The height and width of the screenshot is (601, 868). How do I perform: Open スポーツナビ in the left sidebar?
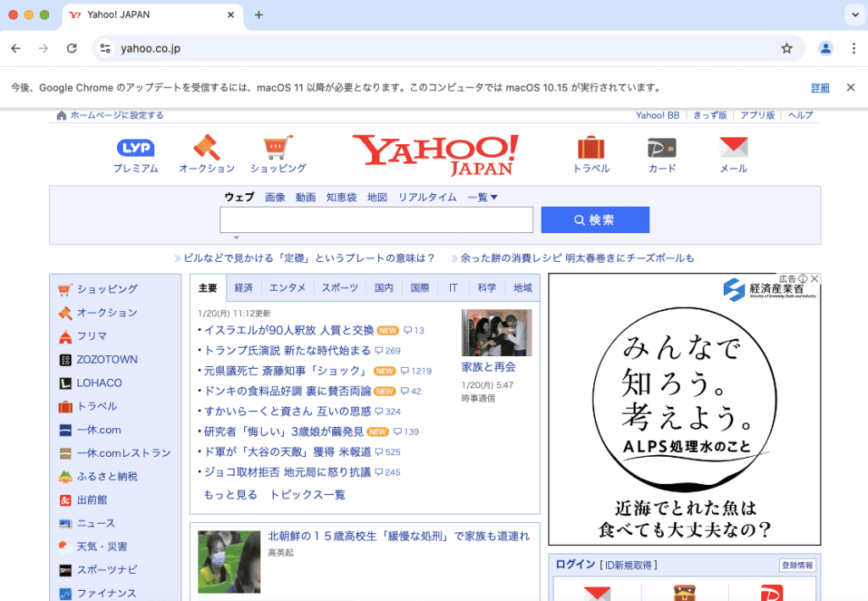107,570
